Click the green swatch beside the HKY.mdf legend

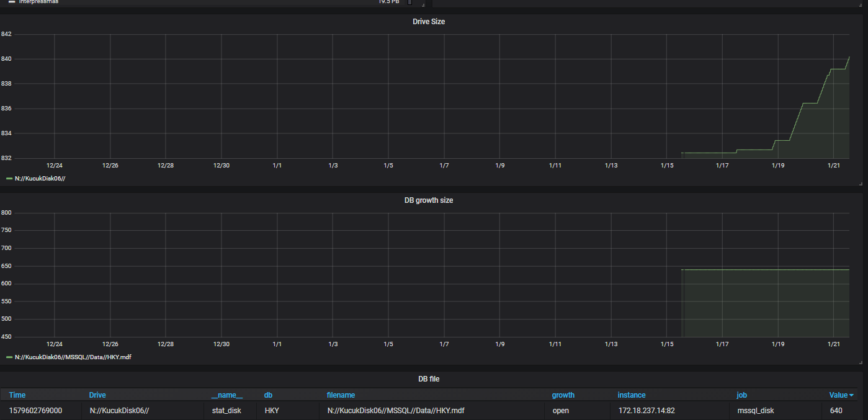click(9, 357)
